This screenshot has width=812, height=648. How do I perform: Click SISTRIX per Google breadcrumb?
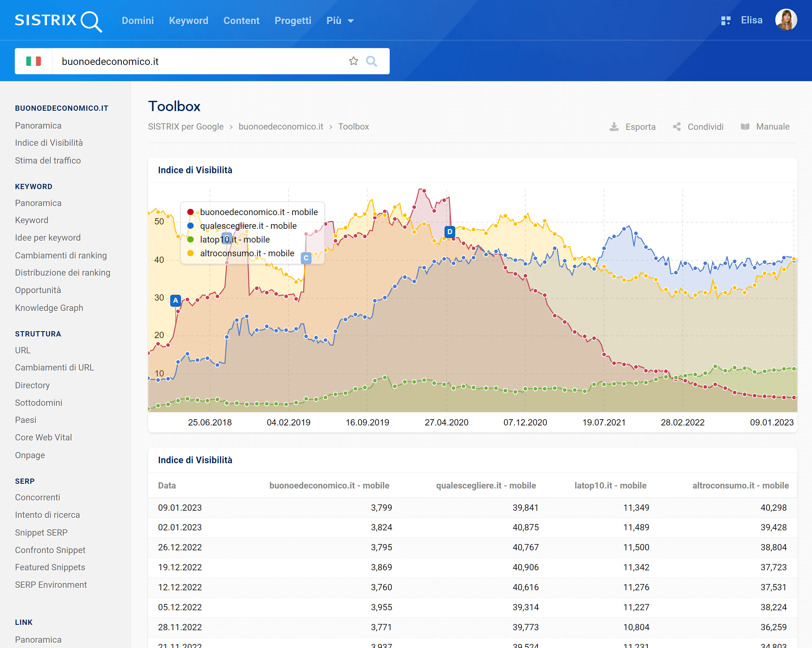point(186,127)
